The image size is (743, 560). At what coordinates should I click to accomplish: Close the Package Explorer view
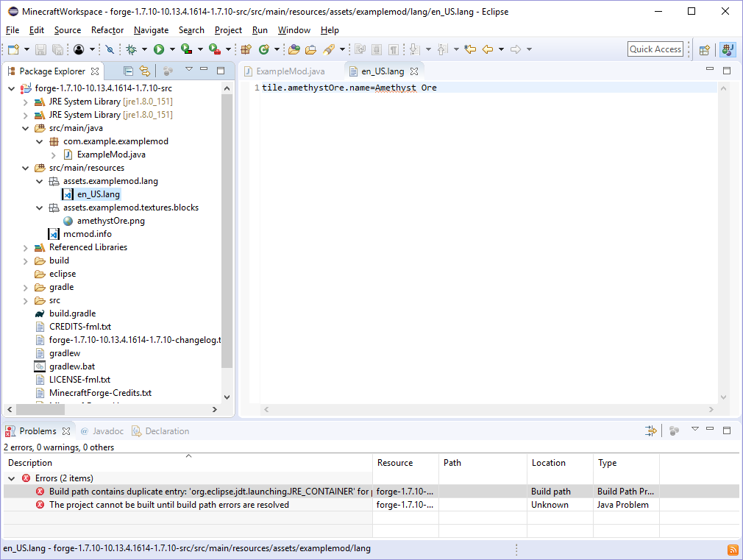pyautogui.click(x=95, y=71)
